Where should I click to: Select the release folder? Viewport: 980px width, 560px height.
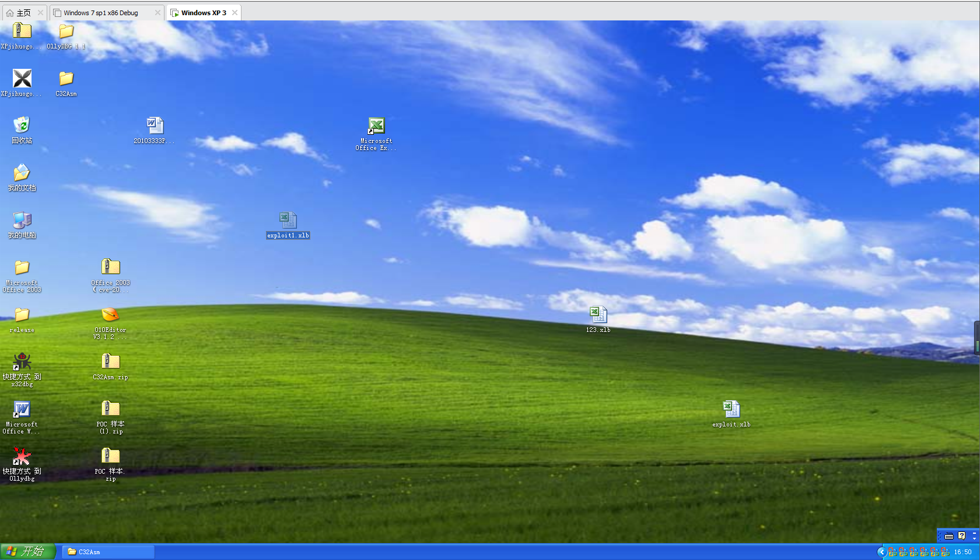click(22, 314)
